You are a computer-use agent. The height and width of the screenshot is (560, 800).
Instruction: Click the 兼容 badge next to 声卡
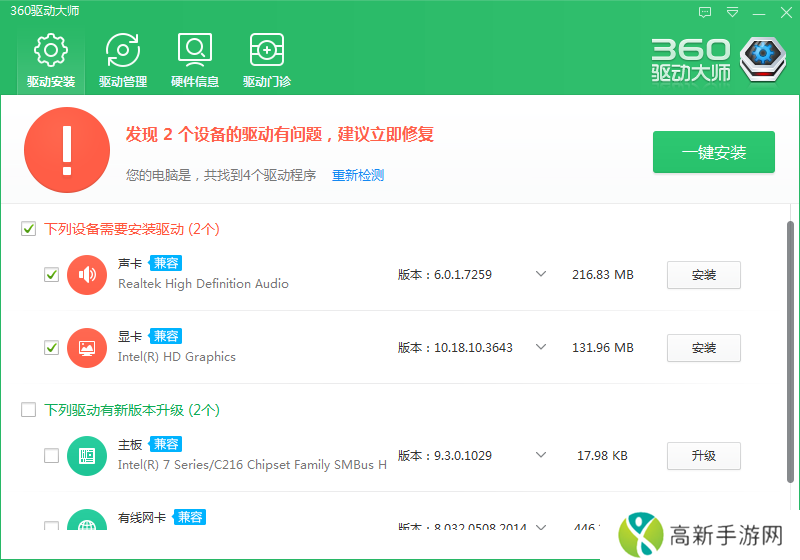166,263
